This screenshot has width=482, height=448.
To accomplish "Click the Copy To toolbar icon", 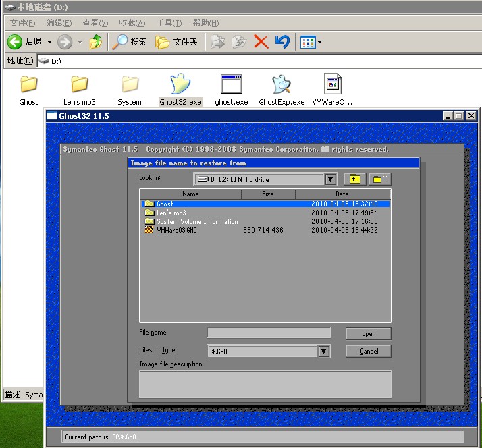I will (239, 42).
